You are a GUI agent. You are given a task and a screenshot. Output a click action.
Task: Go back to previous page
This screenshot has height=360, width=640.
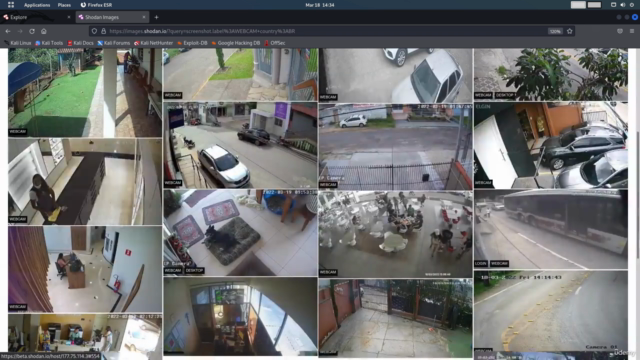[x=8, y=31]
